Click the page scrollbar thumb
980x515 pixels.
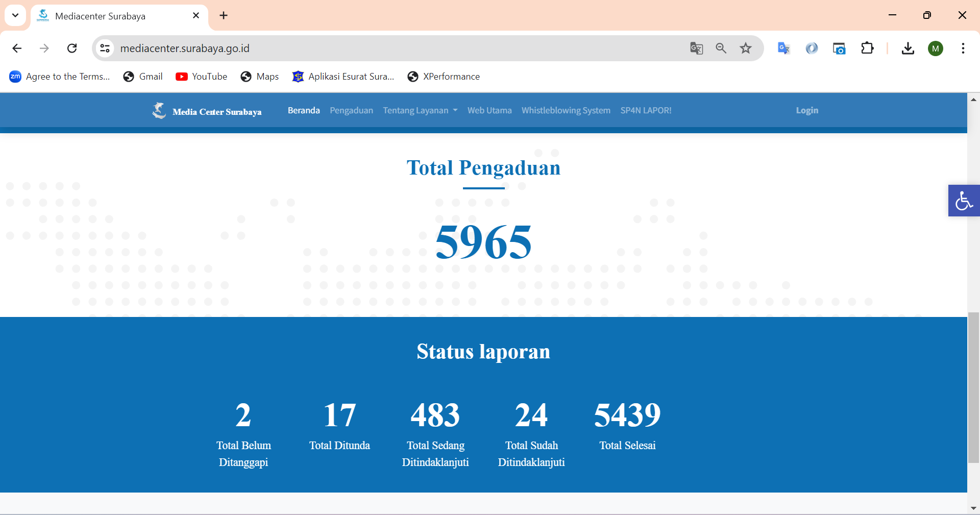tap(974, 387)
